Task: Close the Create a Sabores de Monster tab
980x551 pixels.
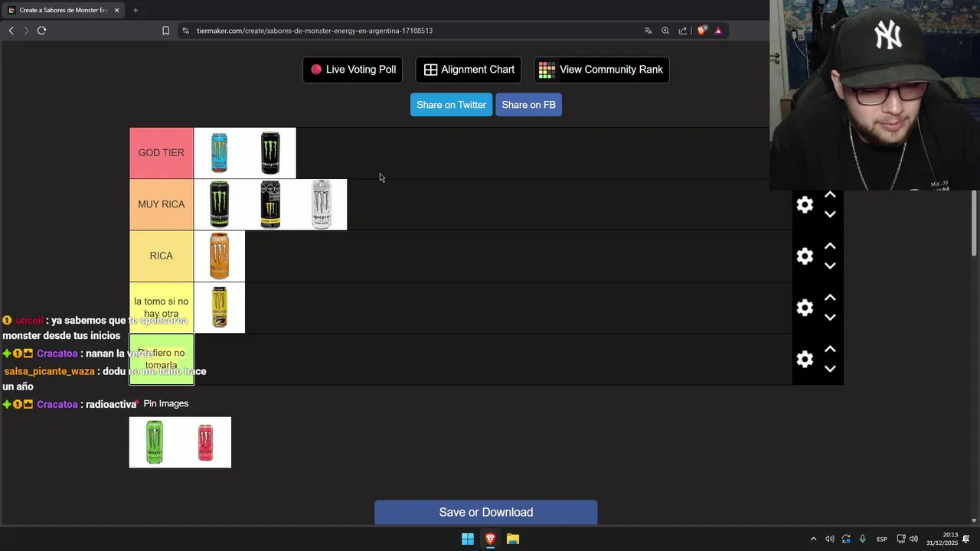Action: click(x=116, y=10)
